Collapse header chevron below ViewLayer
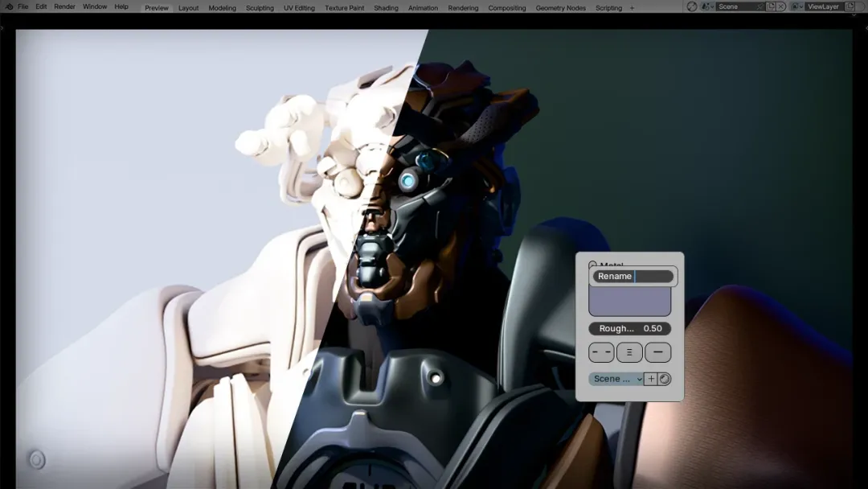Image resolution: width=868 pixels, height=489 pixels. tap(854, 15)
